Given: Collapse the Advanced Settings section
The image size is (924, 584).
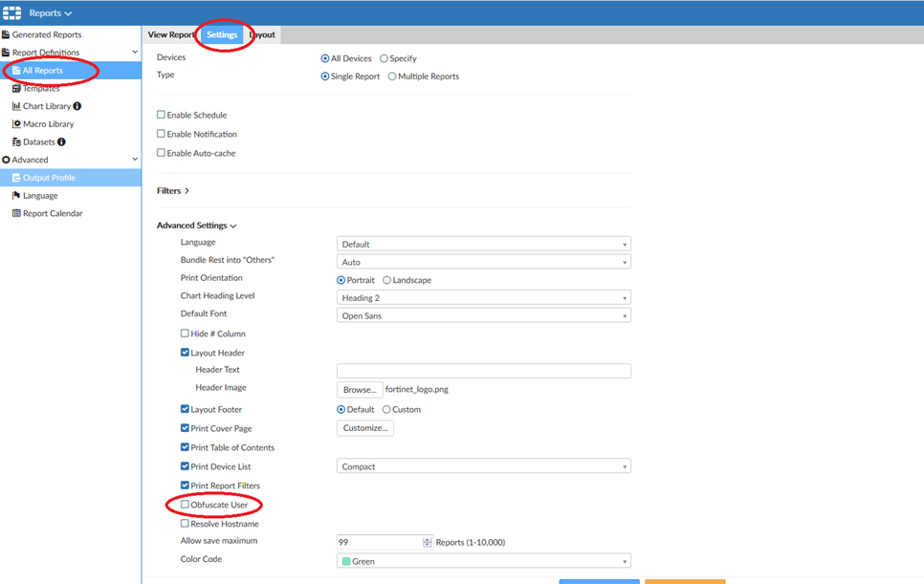Looking at the screenshot, I should tap(196, 226).
